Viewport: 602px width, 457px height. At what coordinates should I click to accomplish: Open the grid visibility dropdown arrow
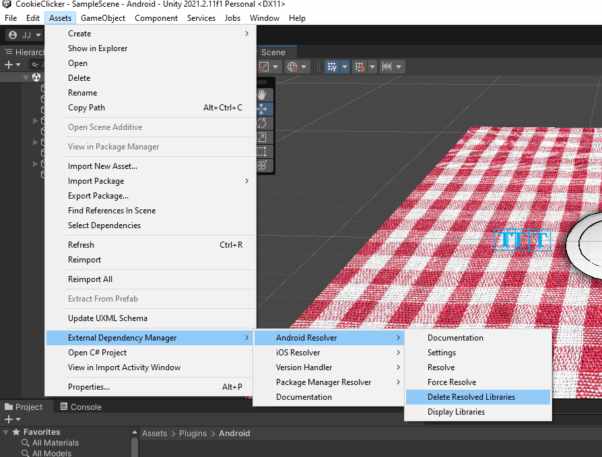pyautogui.click(x=344, y=67)
